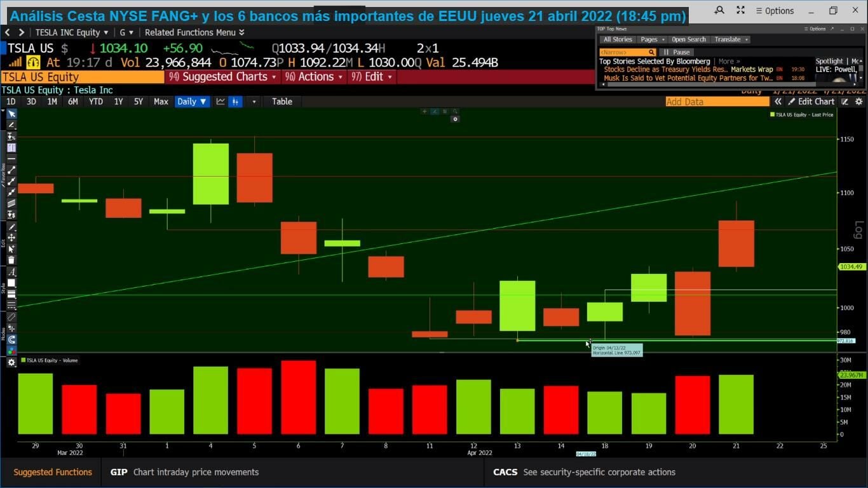Viewport: 868px width, 488px height.
Task: Open CACS security-specific corporate actions
Action: pyautogui.click(x=584, y=472)
